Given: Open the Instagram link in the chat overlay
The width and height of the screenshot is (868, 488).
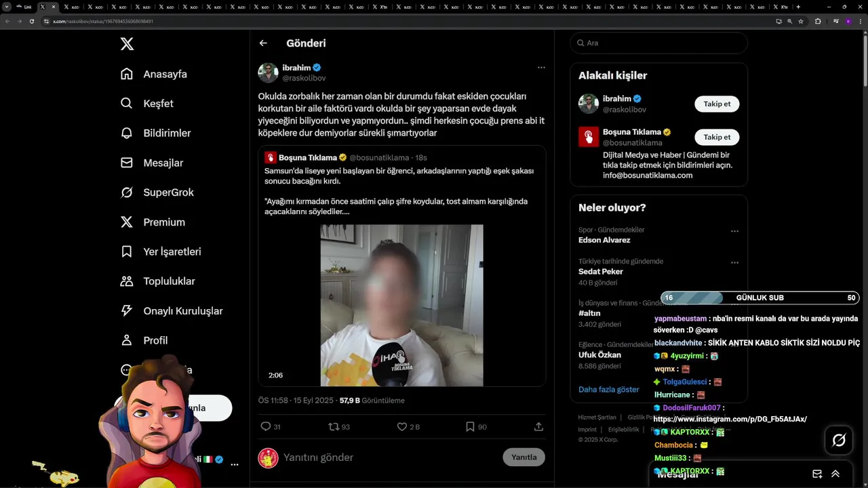Looking at the screenshot, I should click(x=730, y=419).
